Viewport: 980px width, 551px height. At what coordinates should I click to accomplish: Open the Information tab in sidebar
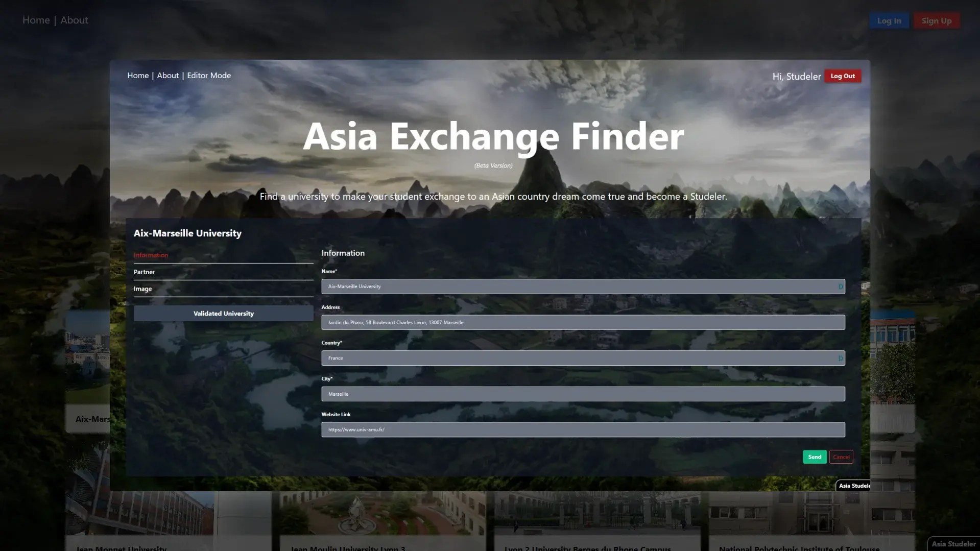click(151, 255)
